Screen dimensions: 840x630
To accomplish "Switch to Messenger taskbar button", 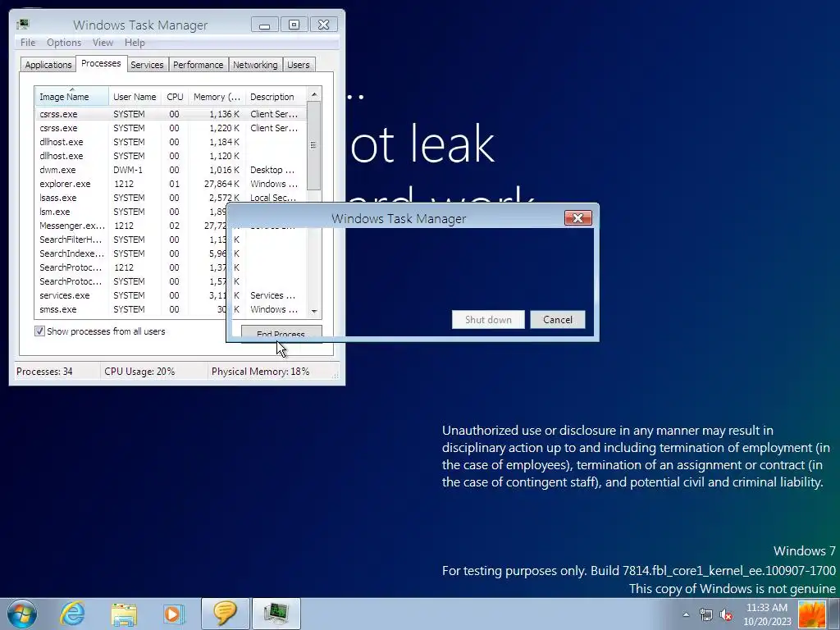I will [x=226, y=614].
